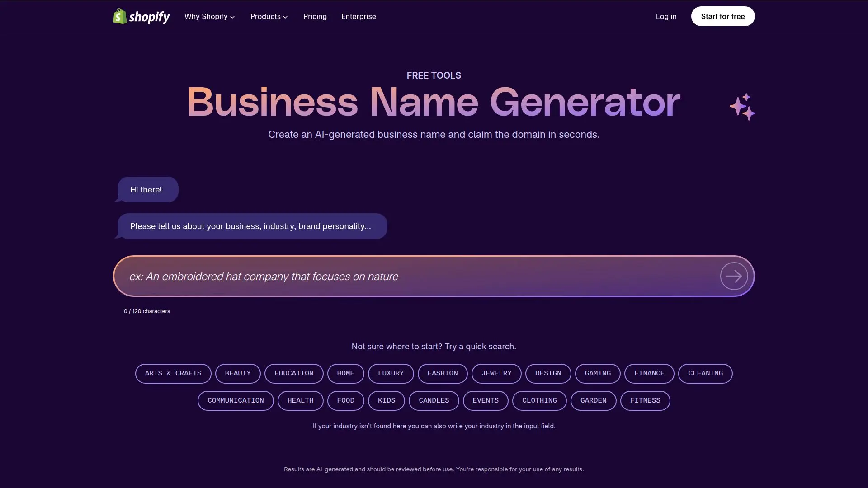Pick the Garden quick search

click(x=594, y=400)
